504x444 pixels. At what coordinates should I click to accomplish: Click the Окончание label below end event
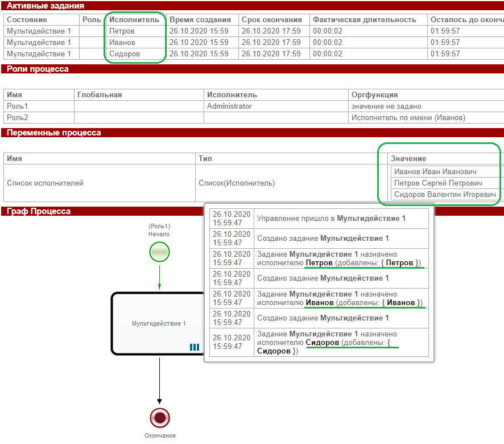160,435
